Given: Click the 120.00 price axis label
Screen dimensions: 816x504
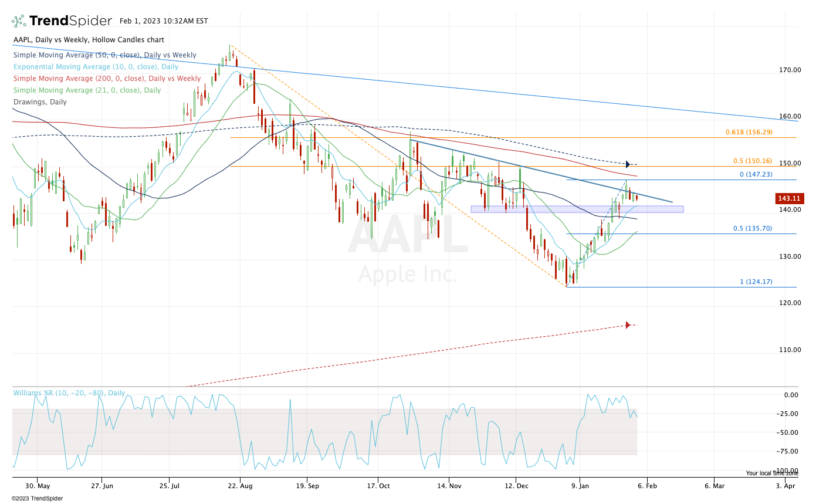Looking at the screenshot, I should tap(790, 303).
